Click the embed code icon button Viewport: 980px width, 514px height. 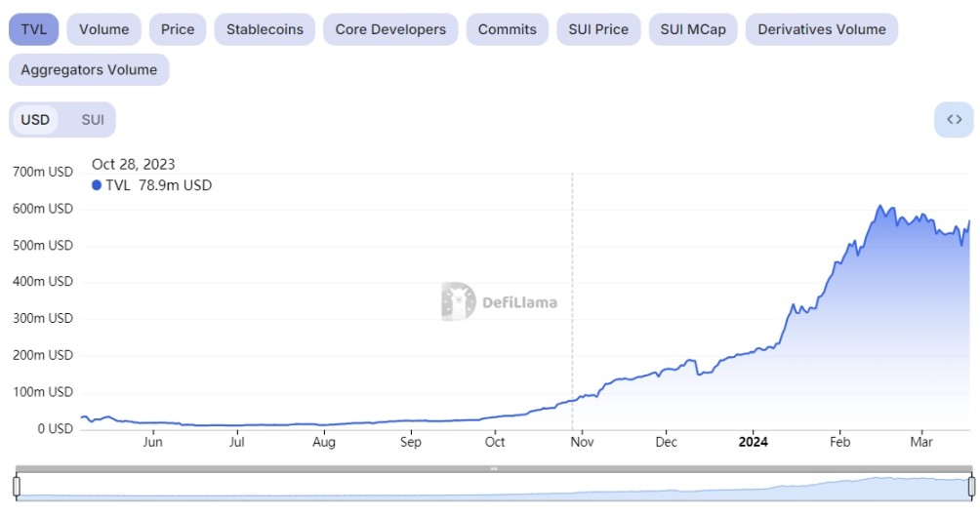pos(954,120)
